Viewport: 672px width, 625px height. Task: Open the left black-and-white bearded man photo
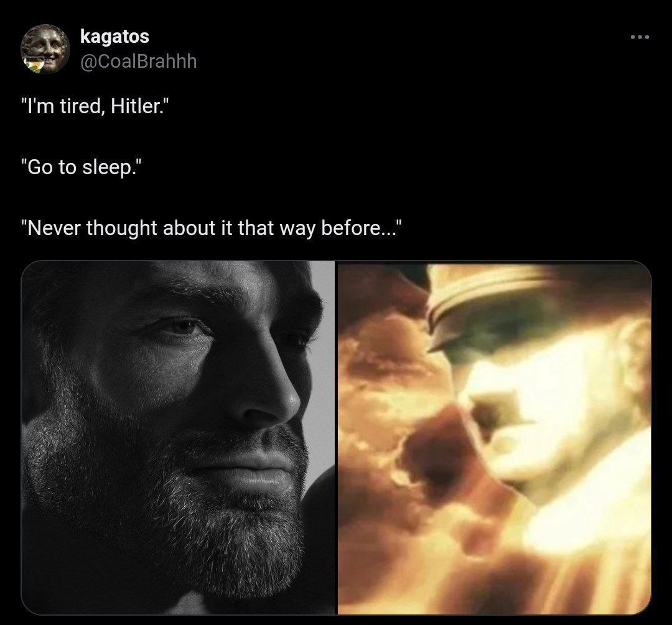178,437
